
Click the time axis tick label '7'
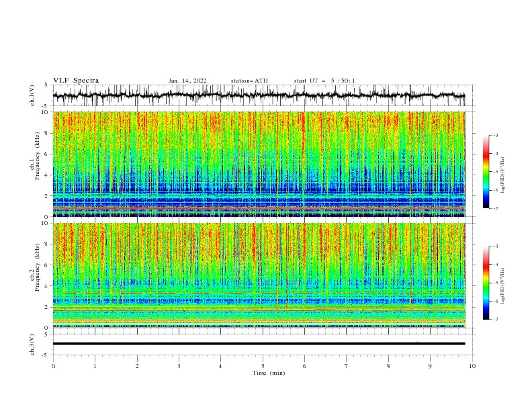tap(347, 366)
